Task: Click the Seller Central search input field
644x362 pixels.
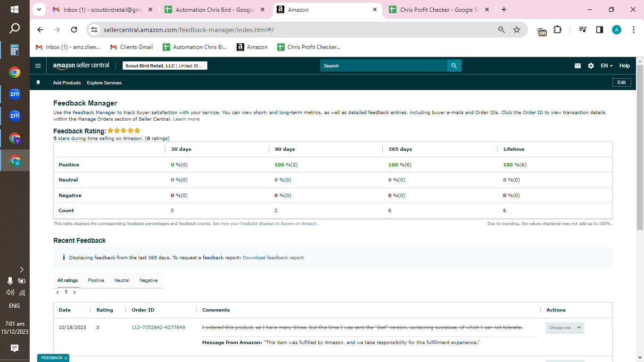Action: (383, 66)
